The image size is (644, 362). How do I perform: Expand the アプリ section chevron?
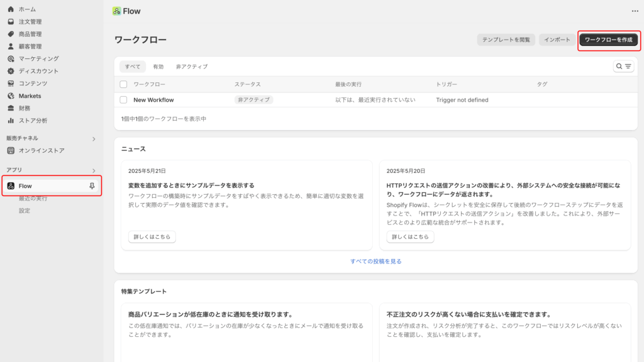[94, 170]
